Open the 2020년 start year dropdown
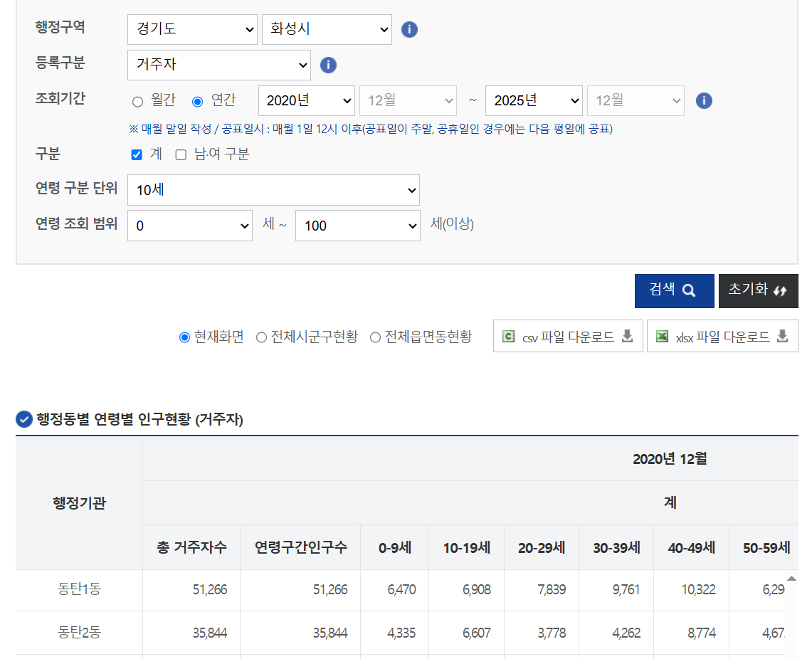The width and height of the screenshot is (812, 659). point(307,100)
